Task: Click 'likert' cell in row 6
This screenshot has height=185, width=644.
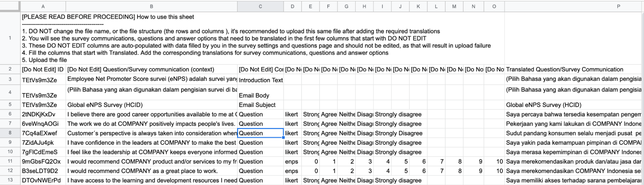Action: pyautogui.click(x=293, y=114)
